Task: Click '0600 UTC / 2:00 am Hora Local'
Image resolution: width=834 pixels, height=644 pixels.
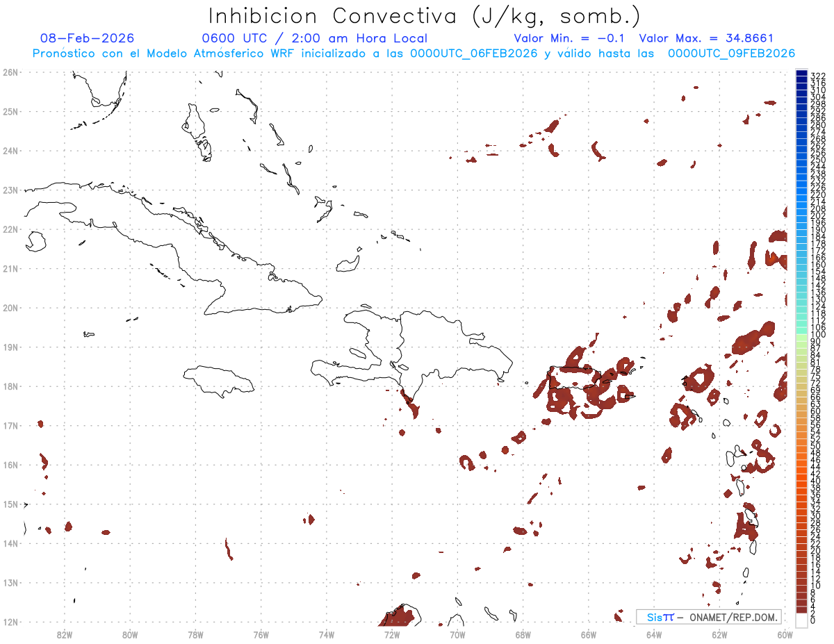Action: pos(314,38)
